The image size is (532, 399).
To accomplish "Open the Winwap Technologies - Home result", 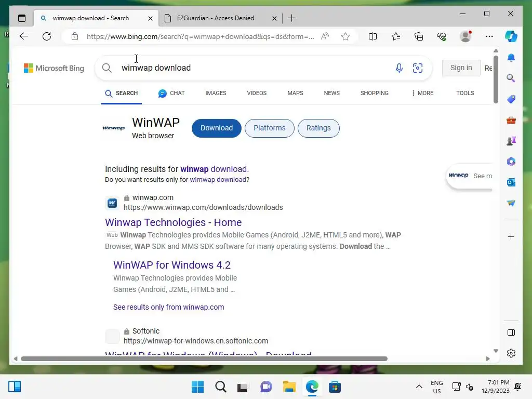I will click(174, 222).
